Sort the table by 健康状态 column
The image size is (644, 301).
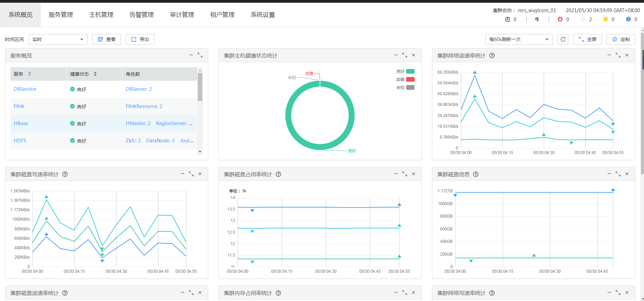(95, 74)
